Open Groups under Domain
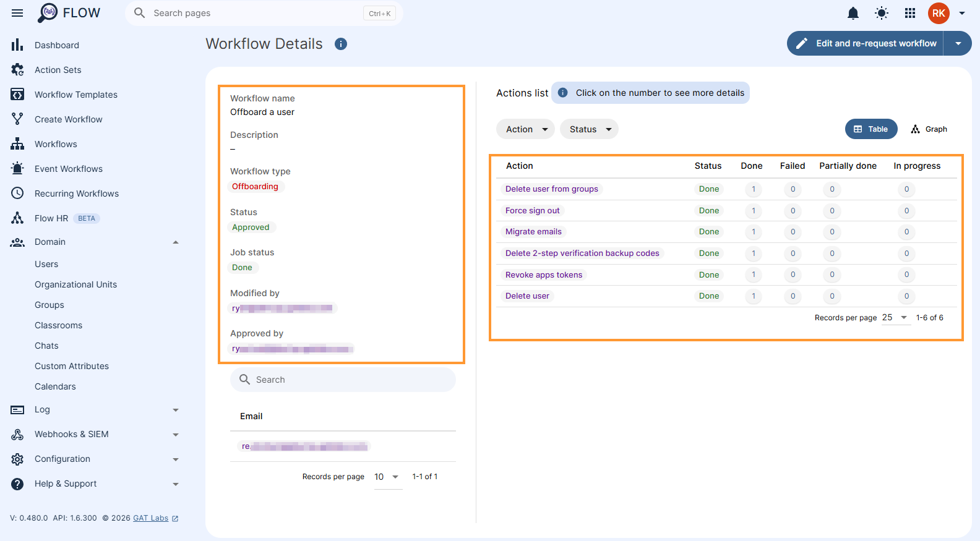Image resolution: width=980 pixels, height=541 pixels. pyautogui.click(x=49, y=305)
